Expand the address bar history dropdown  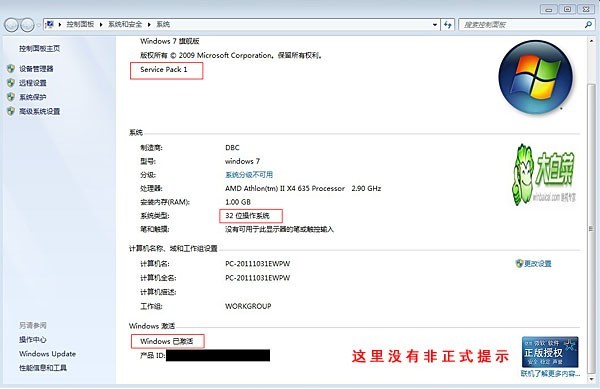[x=435, y=25]
